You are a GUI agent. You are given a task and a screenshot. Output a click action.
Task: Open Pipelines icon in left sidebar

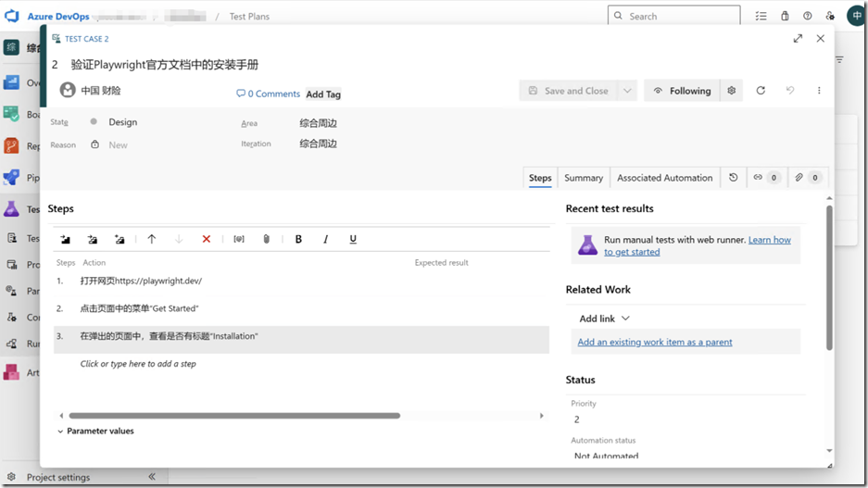point(11,177)
